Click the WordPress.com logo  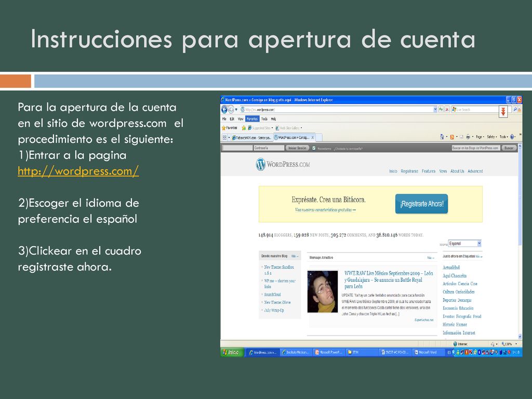[x=283, y=165]
